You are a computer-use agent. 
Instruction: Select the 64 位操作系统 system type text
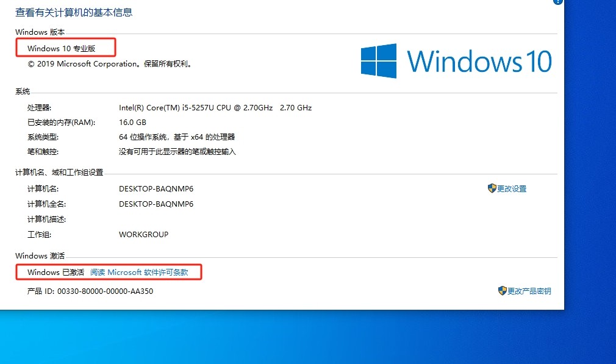(177, 137)
